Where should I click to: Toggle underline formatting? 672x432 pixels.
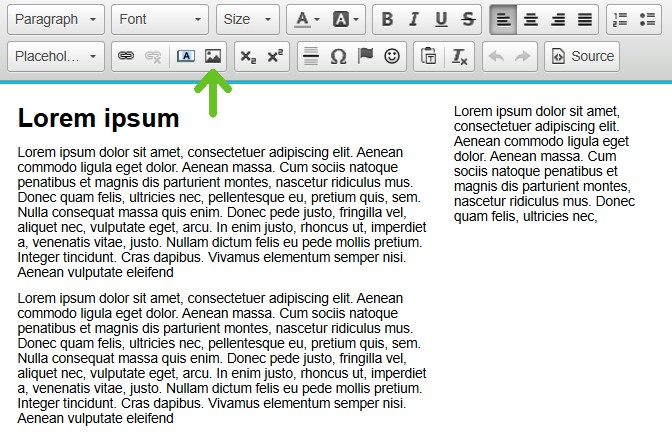point(441,20)
